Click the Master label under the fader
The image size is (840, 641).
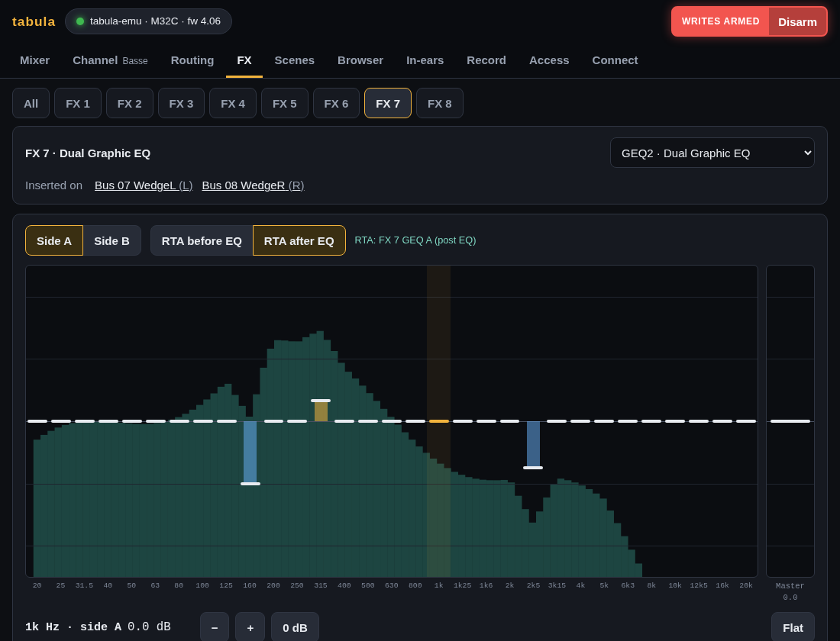pyautogui.click(x=790, y=586)
